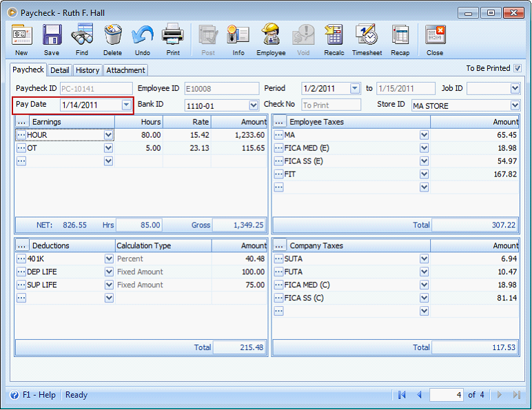The image size is (532, 410).
Task: Click the Check No input field
Action: click(x=331, y=105)
